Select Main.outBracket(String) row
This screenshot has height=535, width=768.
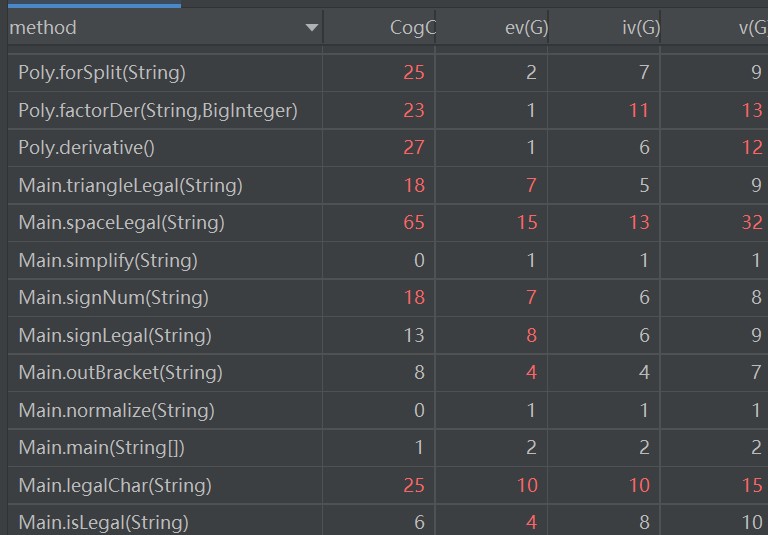[120, 373]
